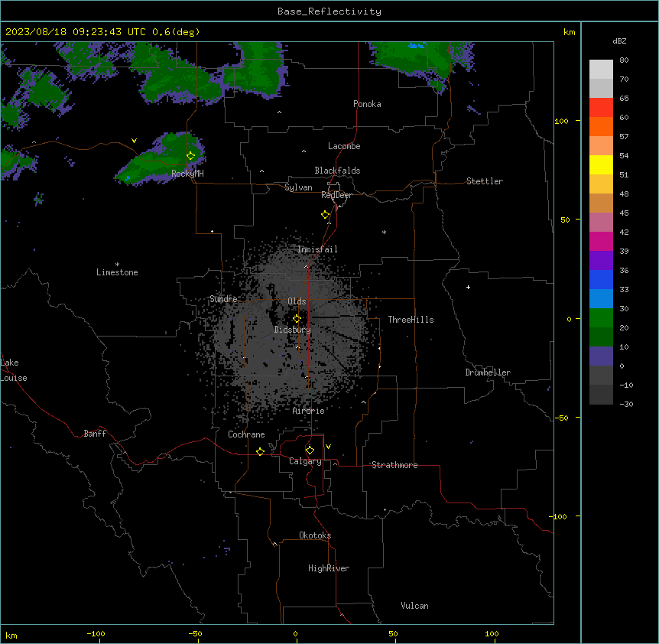Click the yellow diamond marker above the Calgary label
The height and width of the screenshot is (644, 659).
(310, 450)
